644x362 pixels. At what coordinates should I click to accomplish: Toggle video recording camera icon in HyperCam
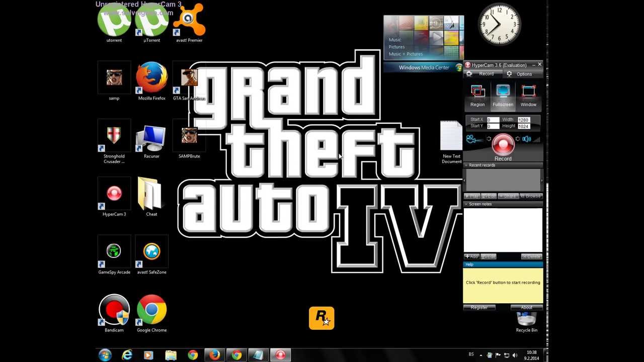pos(473,139)
